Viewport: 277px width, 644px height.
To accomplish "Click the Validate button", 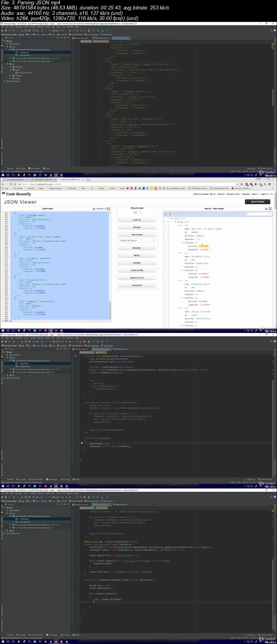I will tap(137, 263).
